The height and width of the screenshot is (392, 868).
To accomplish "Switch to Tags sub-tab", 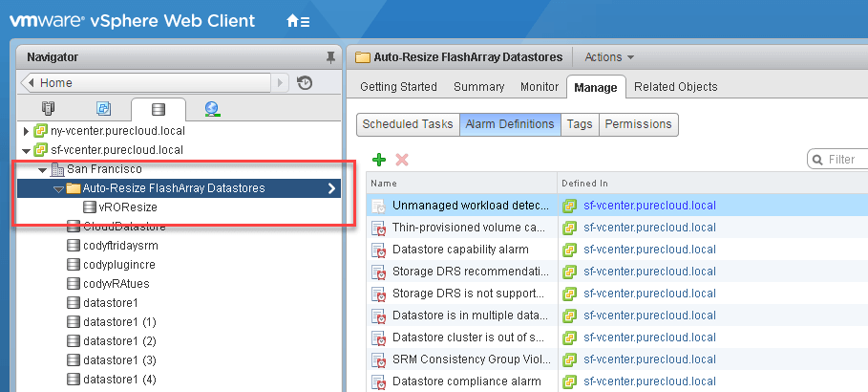I will [x=580, y=124].
